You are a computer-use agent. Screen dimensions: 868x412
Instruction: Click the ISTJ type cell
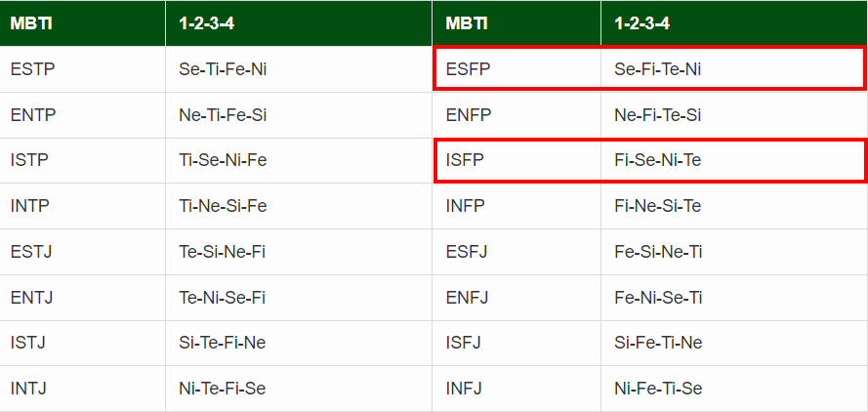pyautogui.click(x=82, y=343)
